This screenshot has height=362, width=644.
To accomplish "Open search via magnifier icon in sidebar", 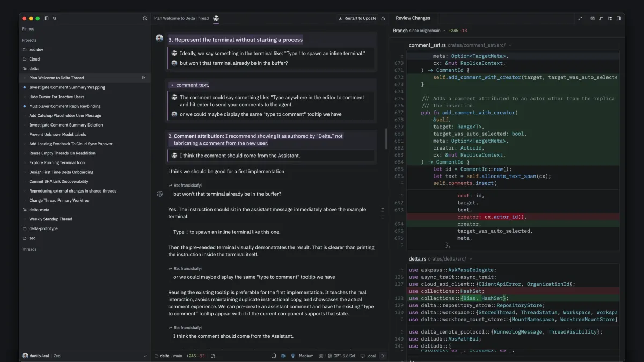I will [x=55, y=18].
